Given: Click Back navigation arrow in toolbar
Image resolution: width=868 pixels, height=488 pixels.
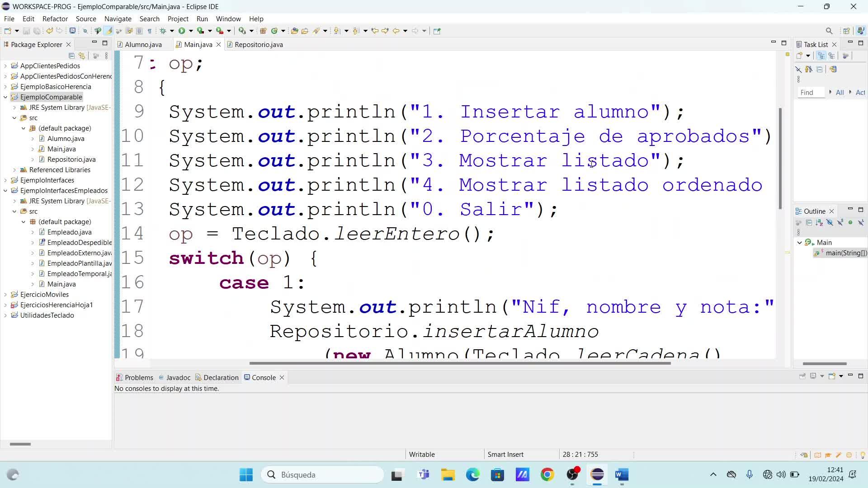Looking at the screenshot, I should tap(396, 31).
